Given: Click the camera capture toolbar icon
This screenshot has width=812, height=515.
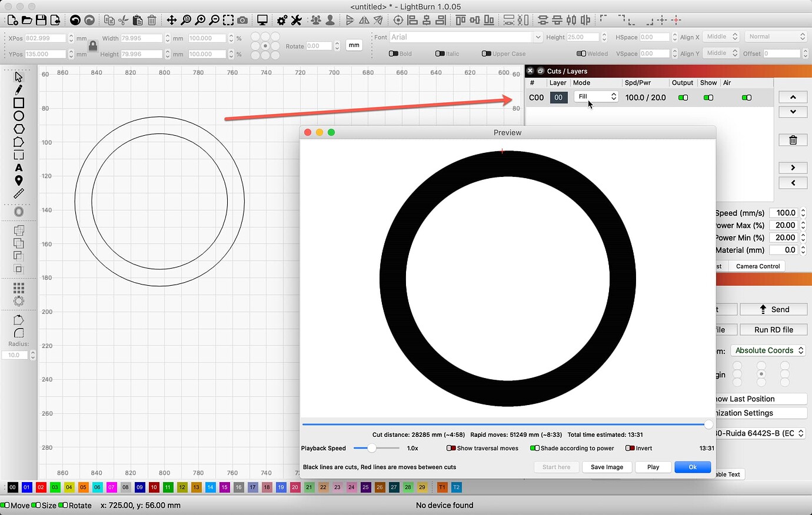Looking at the screenshot, I should coord(242,19).
